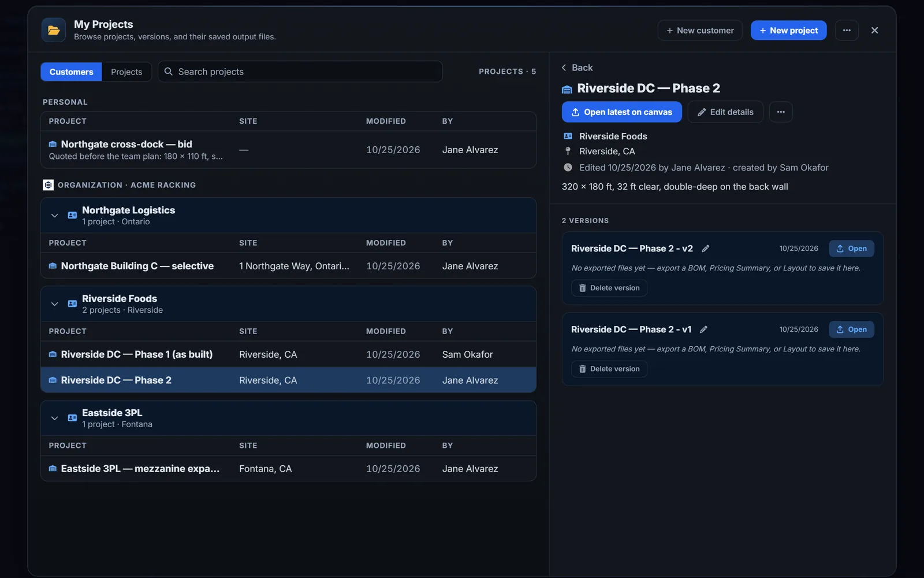Close the My Projects dialog
The image size is (924, 578).
tap(874, 30)
